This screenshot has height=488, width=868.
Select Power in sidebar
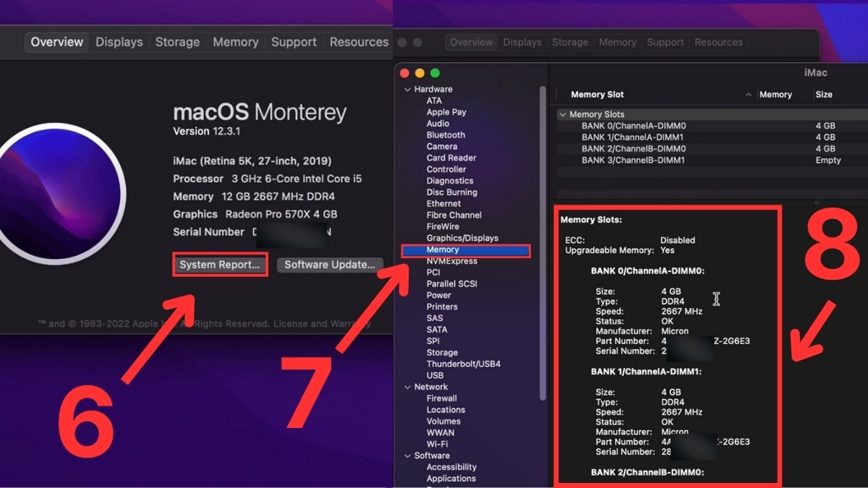438,296
